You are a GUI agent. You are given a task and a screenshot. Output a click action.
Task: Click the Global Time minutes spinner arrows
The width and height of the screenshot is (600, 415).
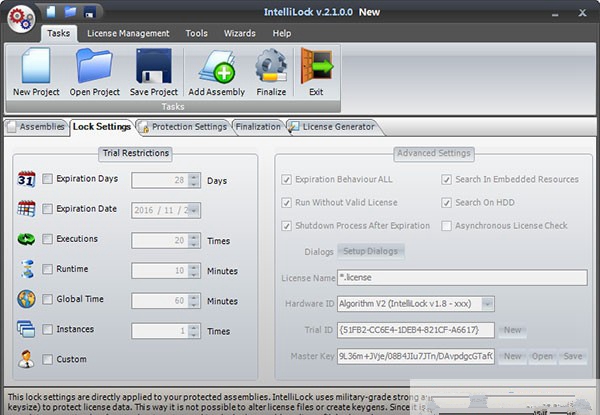(194, 301)
